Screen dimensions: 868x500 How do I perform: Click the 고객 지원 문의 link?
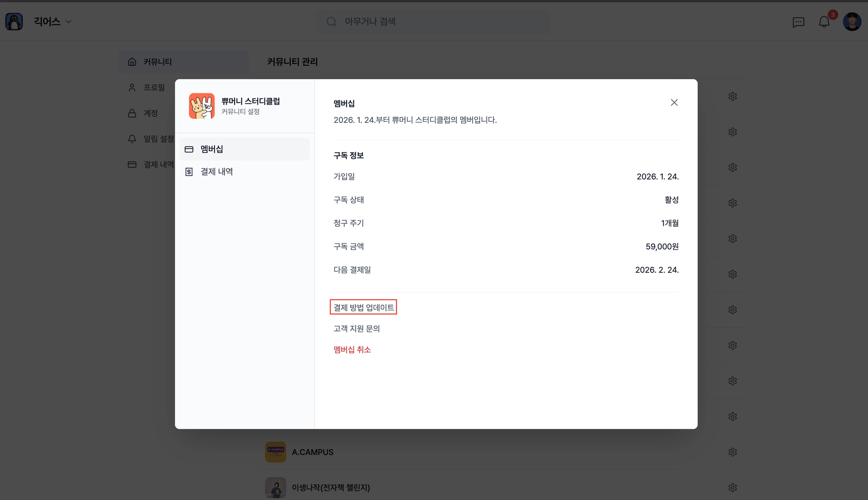(x=356, y=328)
